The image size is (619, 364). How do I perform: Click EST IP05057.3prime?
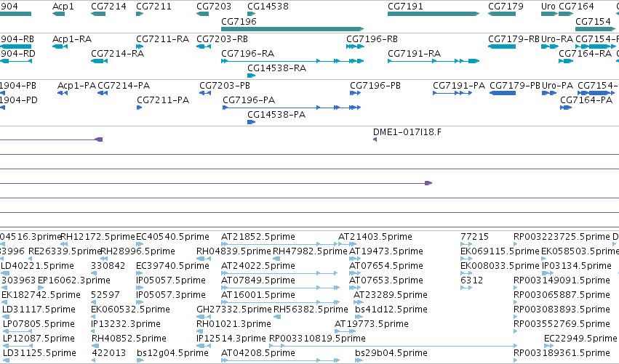pos(170,295)
